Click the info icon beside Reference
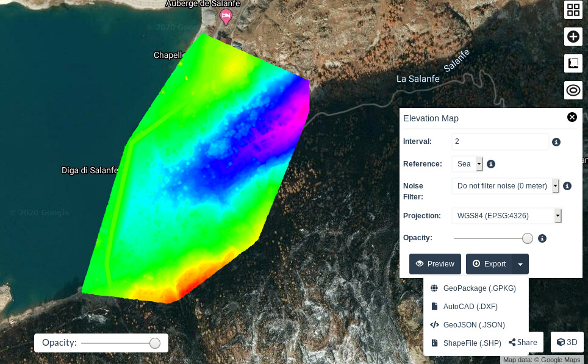The height and width of the screenshot is (364, 588). tap(490, 163)
